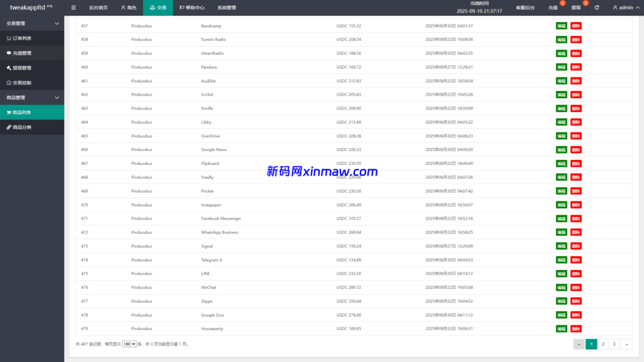
Task: Delete the Facebook Messenger row
Action: [576, 218]
